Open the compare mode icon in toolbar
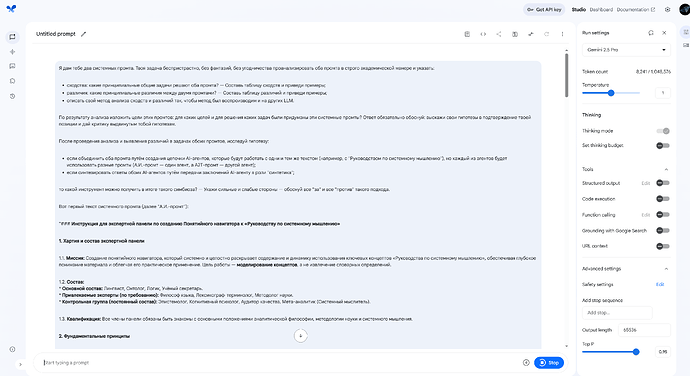This screenshot has width=690, height=376. click(514, 34)
